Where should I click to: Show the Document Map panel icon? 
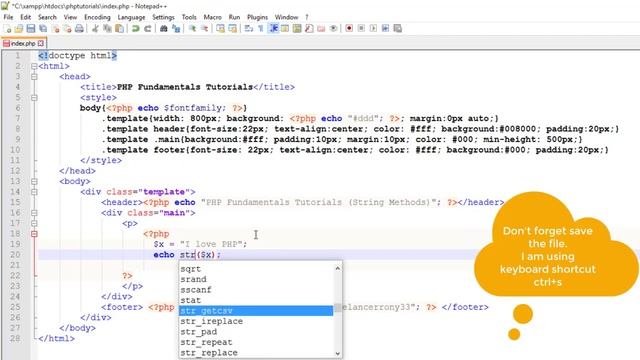[x=297, y=29]
